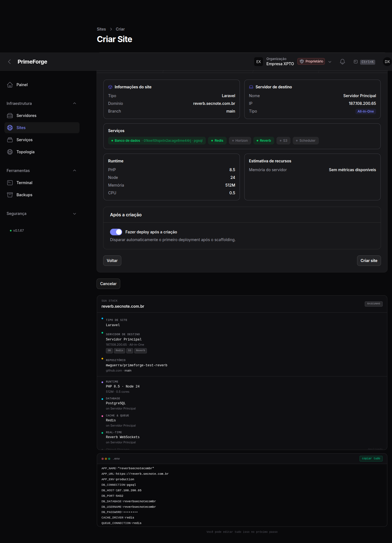Click the Backups archive icon
Viewport: 392px width, 543px height.
10,195
